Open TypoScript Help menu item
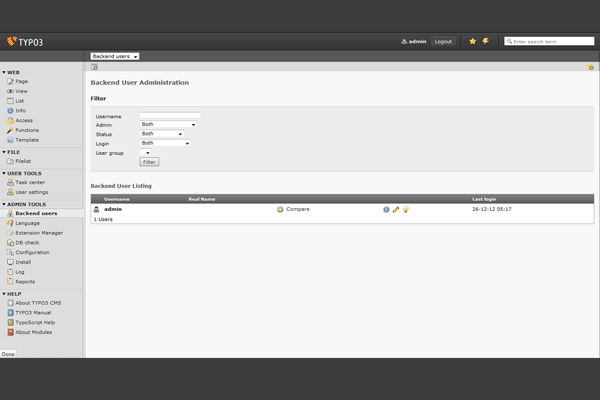This screenshot has width=600, height=400. point(35,322)
